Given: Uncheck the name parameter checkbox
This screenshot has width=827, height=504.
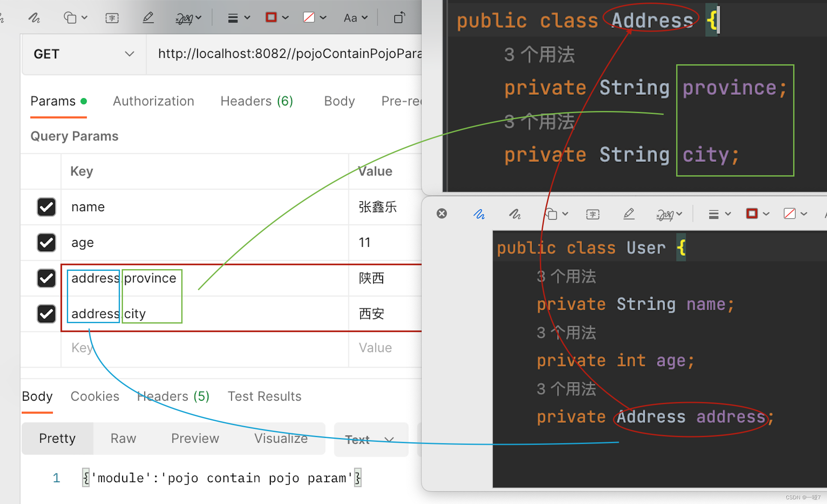Looking at the screenshot, I should pyautogui.click(x=46, y=207).
